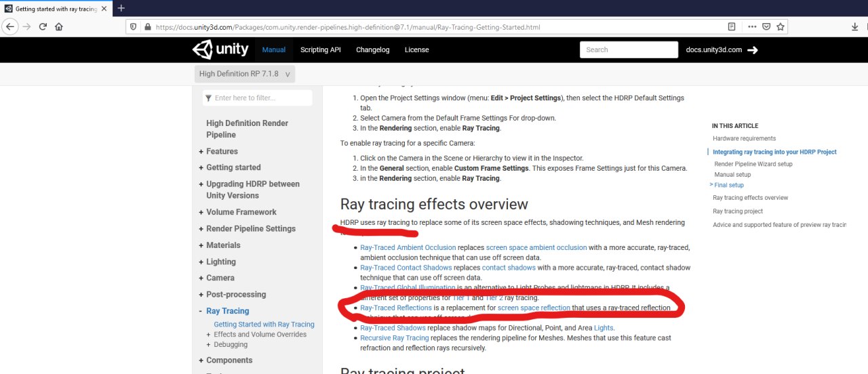Jump to Hardware requirements section
This screenshot has height=374, width=868.
[745, 139]
